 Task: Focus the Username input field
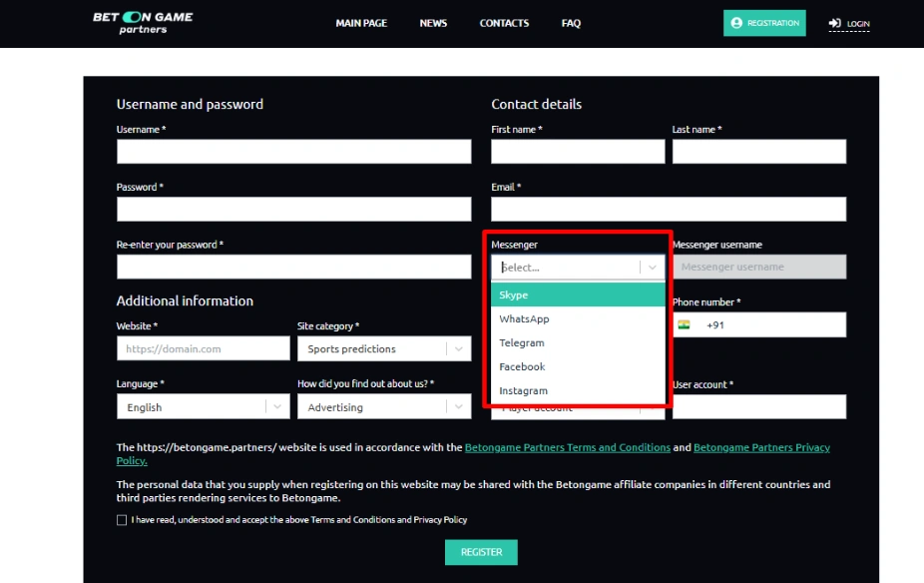click(293, 152)
